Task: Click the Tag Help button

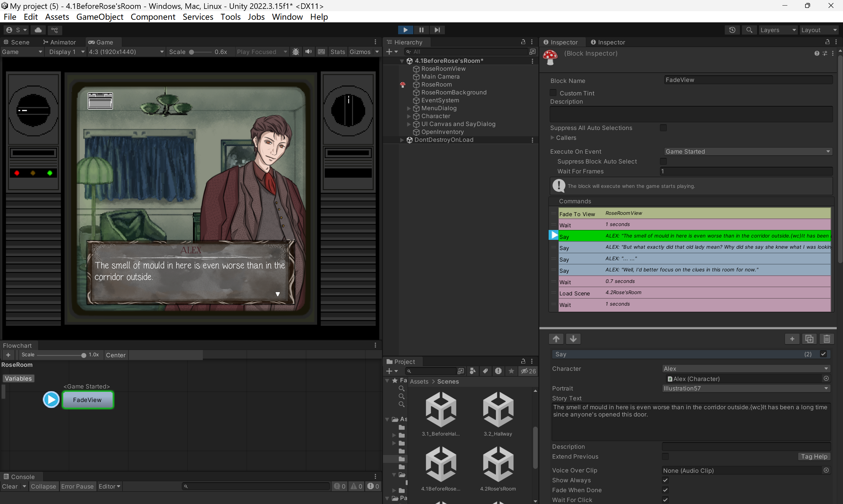Action: [x=814, y=456]
